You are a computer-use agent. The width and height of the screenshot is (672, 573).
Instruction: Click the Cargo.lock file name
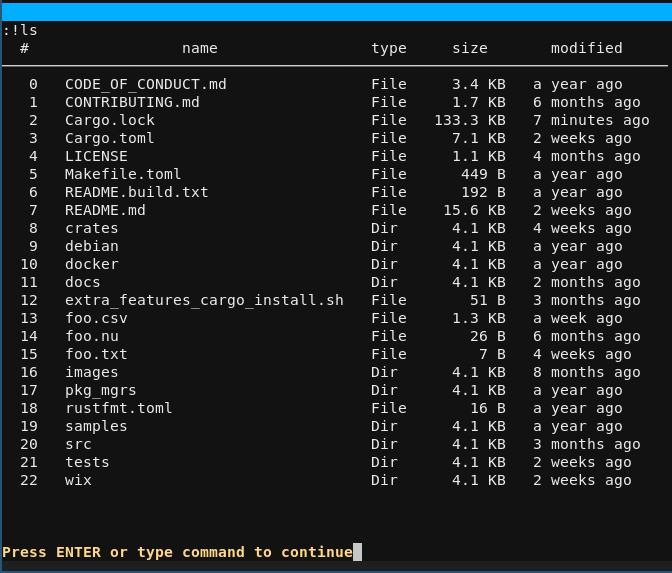(110, 120)
